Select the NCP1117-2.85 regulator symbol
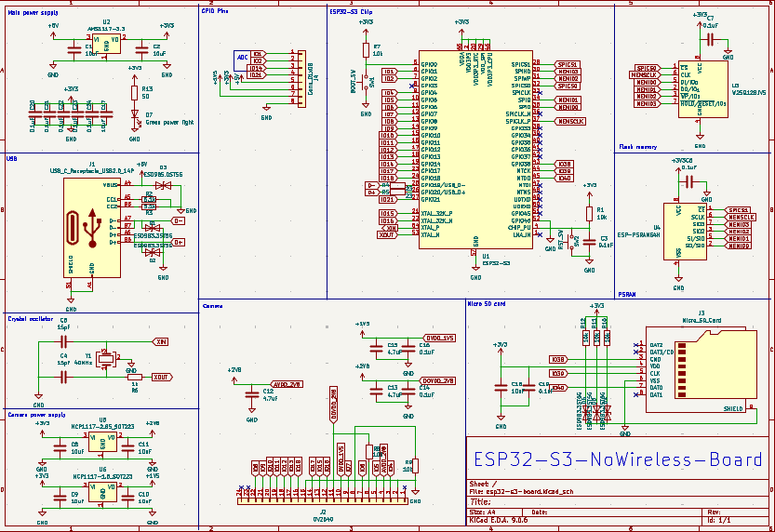The width and height of the screenshot is (775, 532). click(102, 443)
